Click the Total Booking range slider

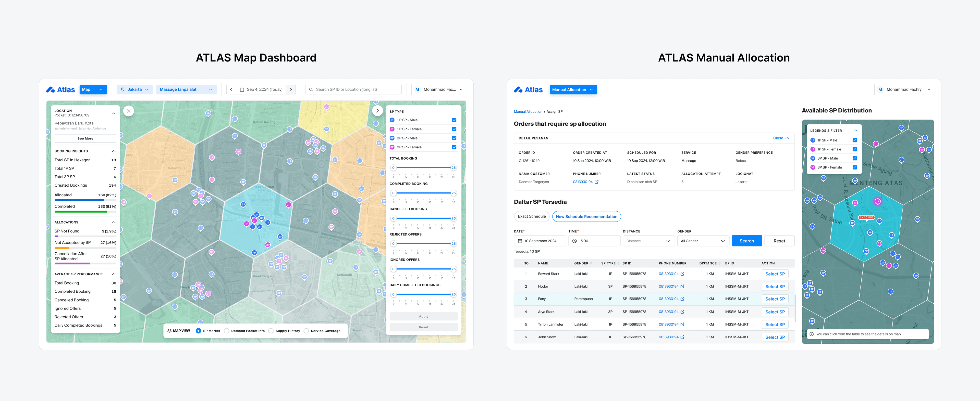423,168
